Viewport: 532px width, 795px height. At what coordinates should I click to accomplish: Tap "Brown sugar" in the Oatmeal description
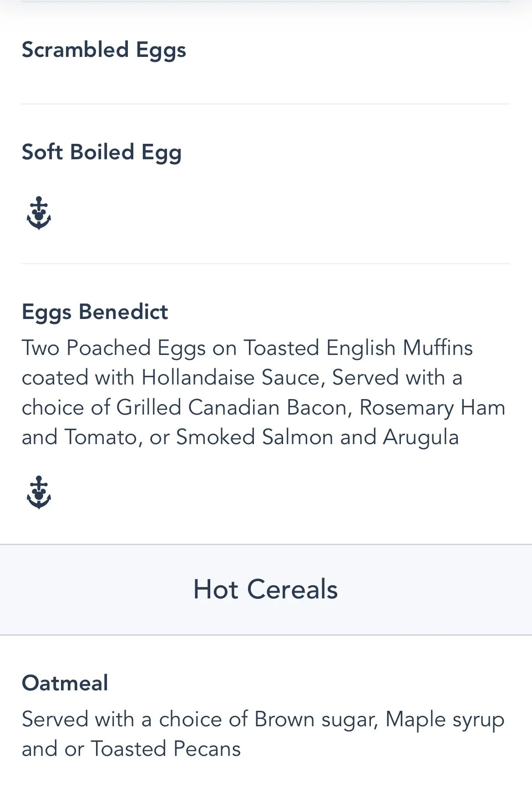315,720
